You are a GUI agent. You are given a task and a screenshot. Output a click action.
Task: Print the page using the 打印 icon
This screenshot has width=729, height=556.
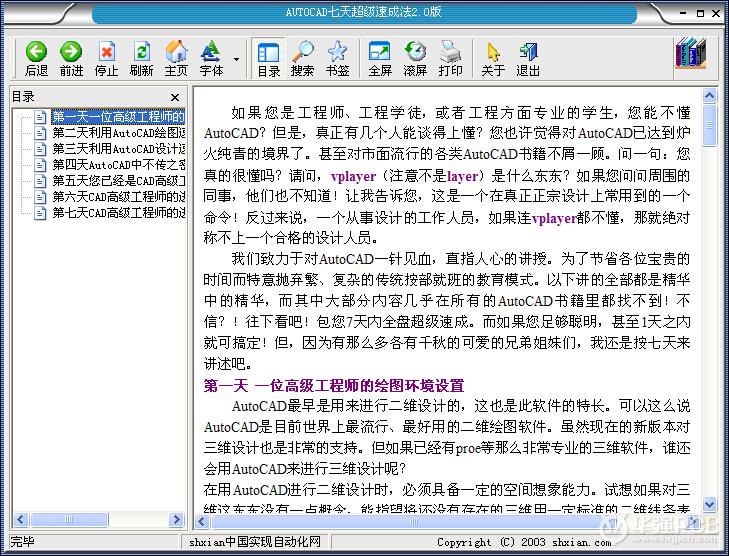pos(450,58)
